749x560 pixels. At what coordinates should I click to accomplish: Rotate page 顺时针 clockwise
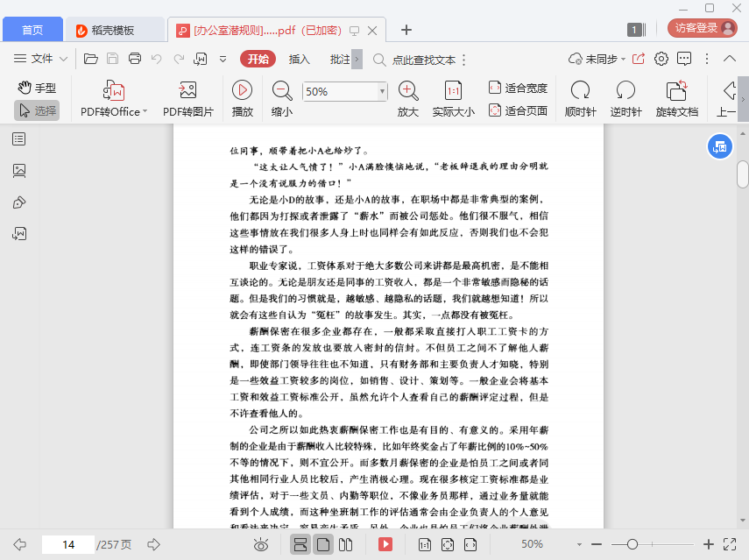pos(581,99)
